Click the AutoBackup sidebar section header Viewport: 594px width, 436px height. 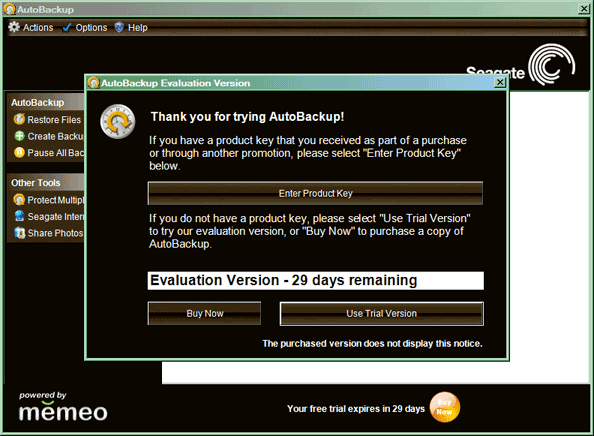[x=46, y=102]
